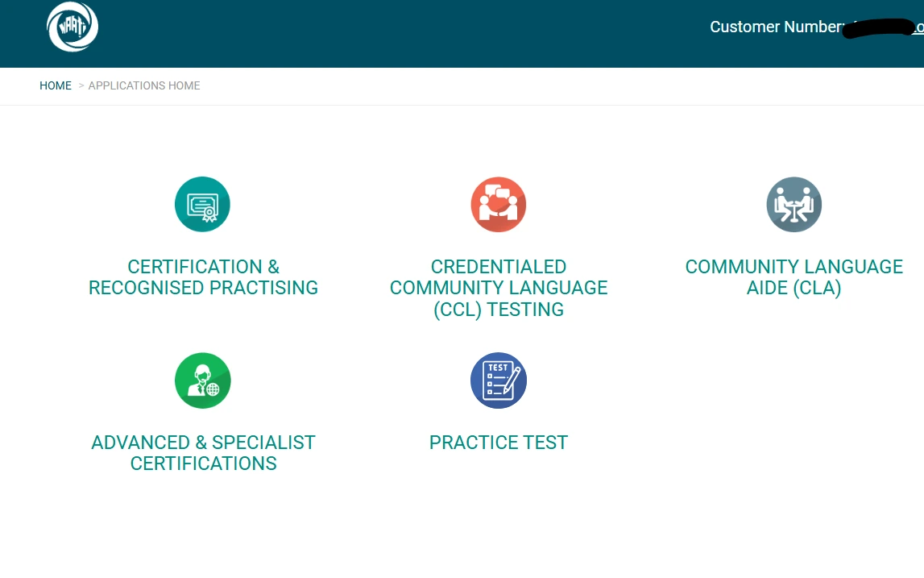This screenshot has width=924, height=578.
Task: Click the Customer Number label in header
Action: (x=777, y=27)
